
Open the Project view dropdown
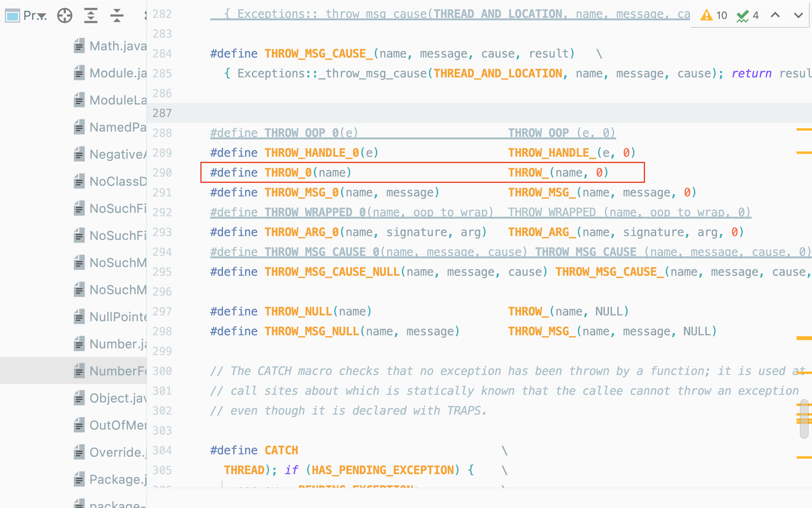pos(26,15)
